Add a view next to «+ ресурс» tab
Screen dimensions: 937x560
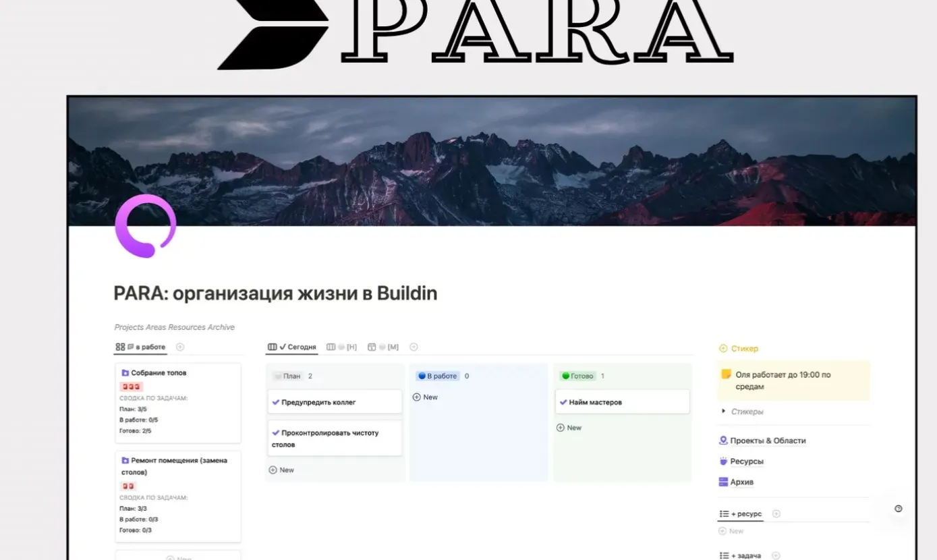pos(776,514)
